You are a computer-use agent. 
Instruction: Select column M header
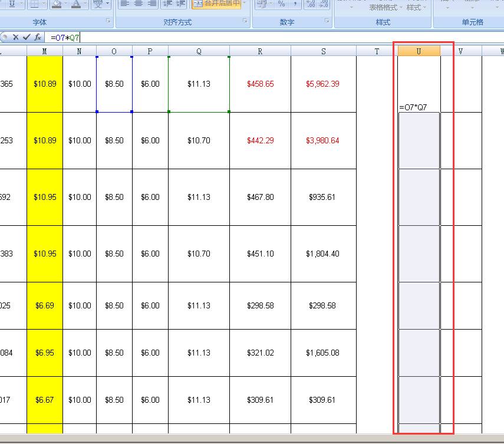click(x=44, y=51)
